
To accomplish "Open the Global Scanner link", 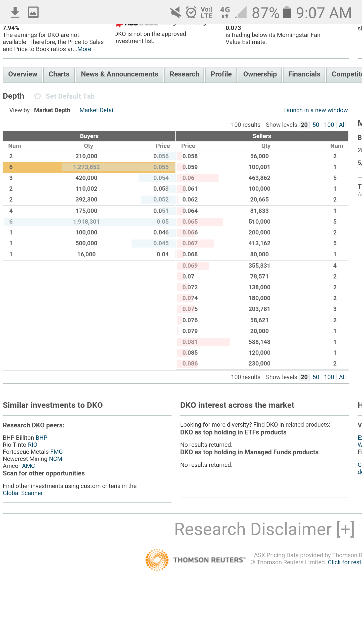I will pyautogui.click(x=23, y=493).
